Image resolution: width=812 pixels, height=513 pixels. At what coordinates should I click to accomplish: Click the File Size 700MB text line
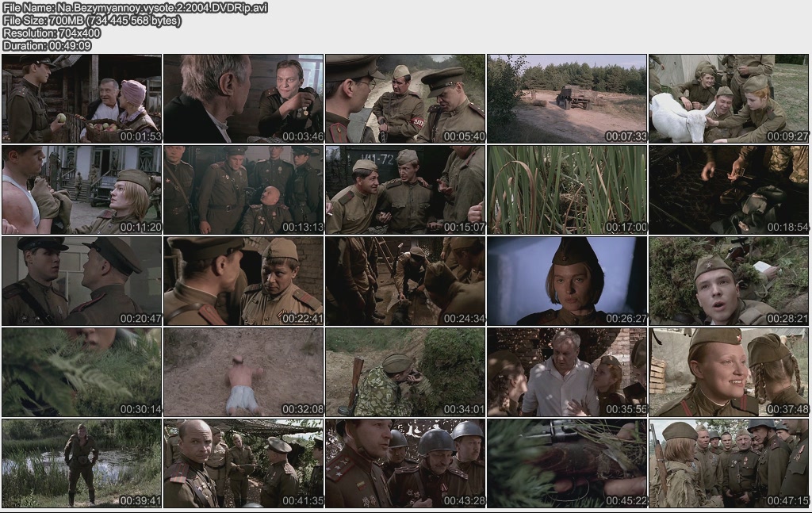pos(92,21)
